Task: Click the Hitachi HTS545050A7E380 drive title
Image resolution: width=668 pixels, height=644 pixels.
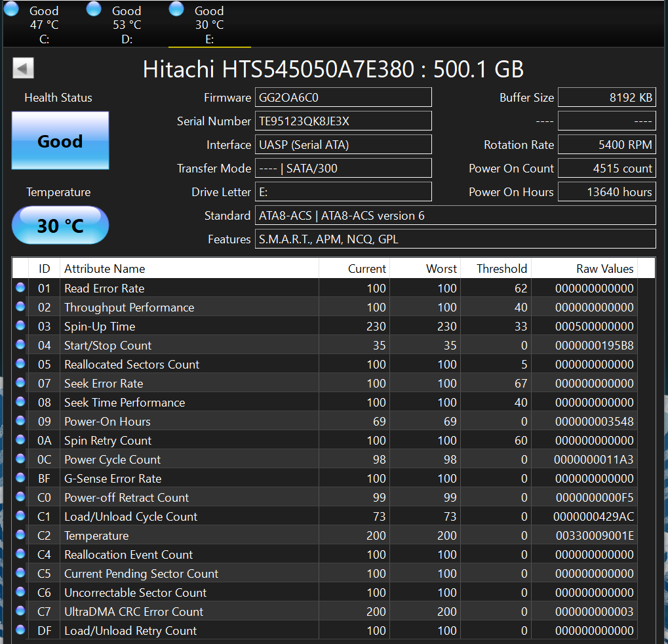Action: tap(333, 69)
